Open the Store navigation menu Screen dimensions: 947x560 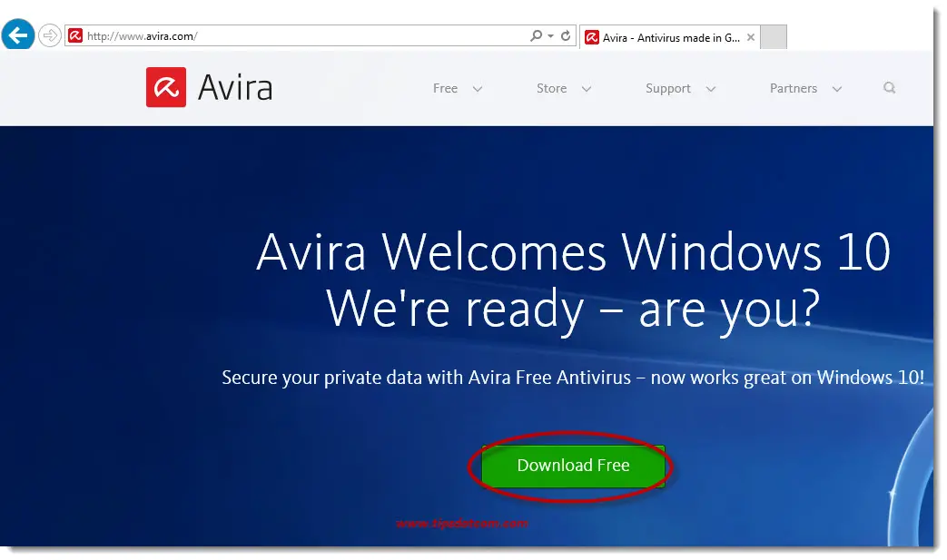[x=551, y=88]
